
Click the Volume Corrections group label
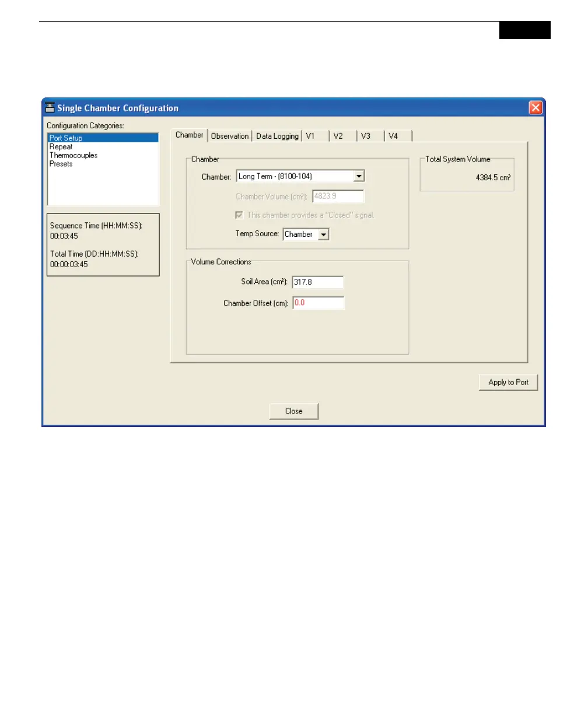point(221,262)
